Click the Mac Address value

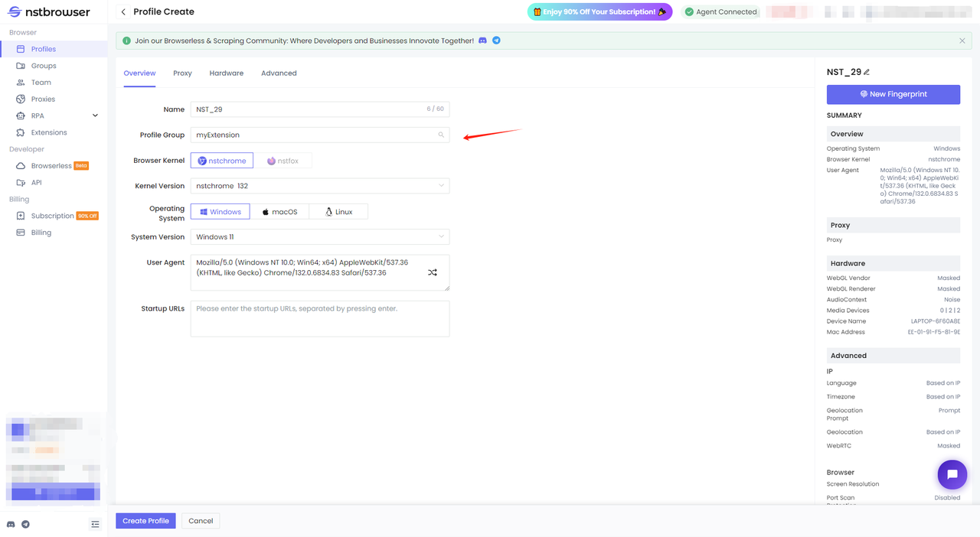pos(934,332)
